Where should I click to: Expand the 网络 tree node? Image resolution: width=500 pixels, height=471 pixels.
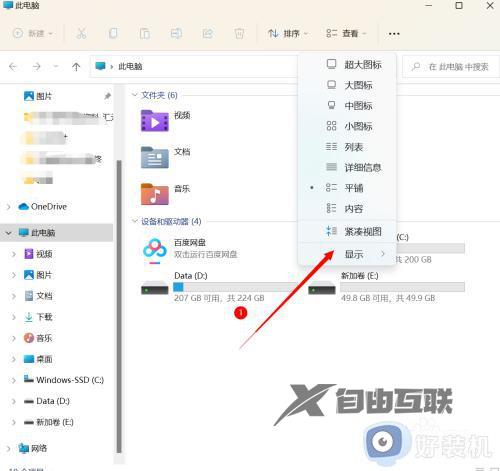point(9,449)
